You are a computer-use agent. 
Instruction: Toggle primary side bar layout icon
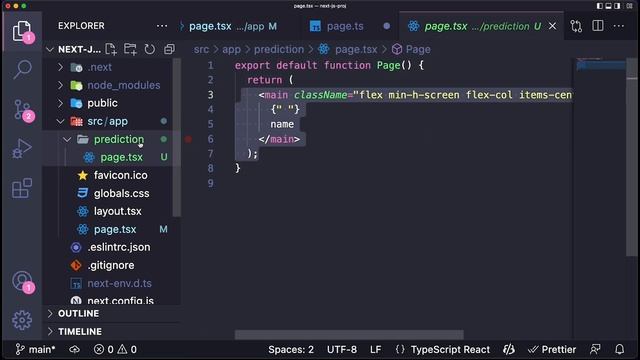click(x=600, y=6)
